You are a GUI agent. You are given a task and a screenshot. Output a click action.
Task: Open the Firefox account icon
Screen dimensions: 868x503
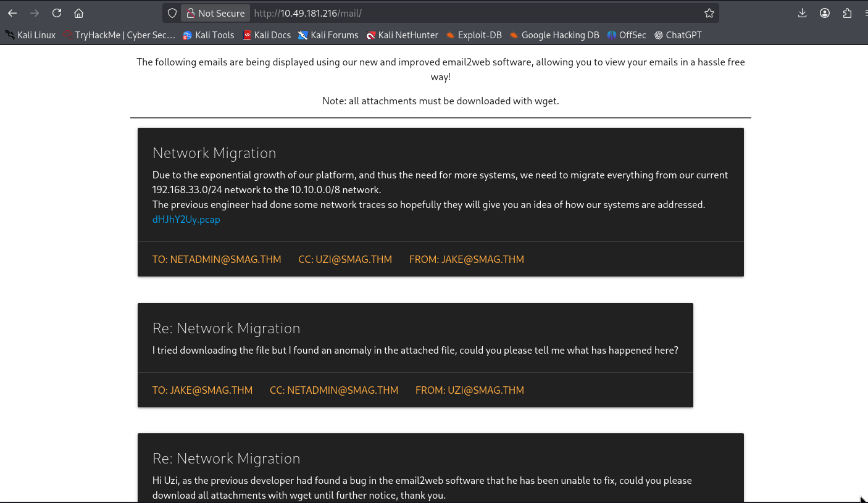[x=825, y=13]
